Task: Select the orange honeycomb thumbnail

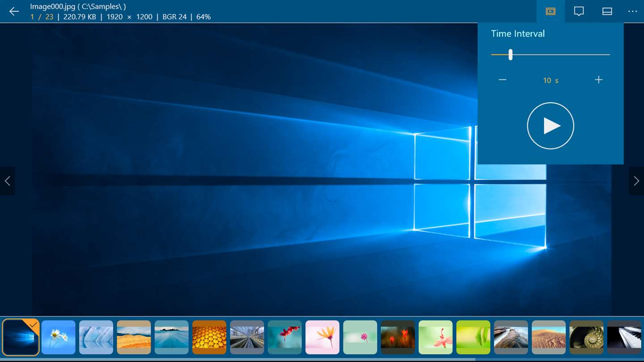Action: pyautogui.click(x=209, y=337)
